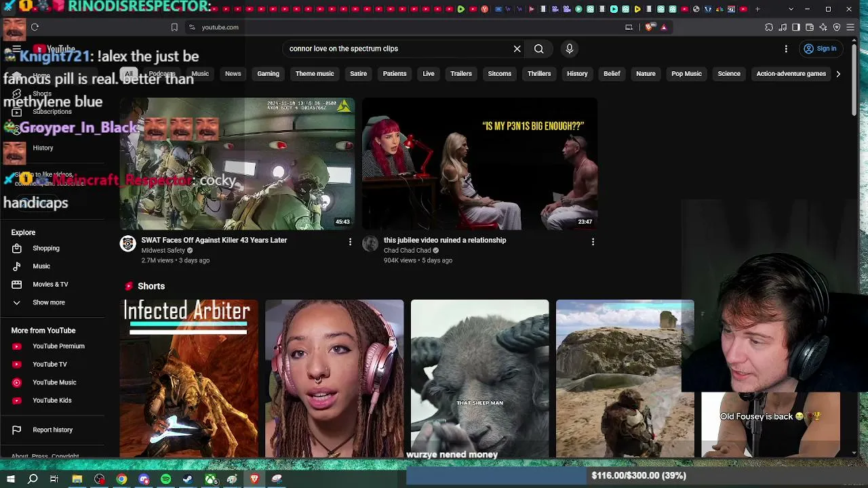The width and height of the screenshot is (868, 488).
Task: Show more filter chips with right arrow
Action: (x=838, y=74)
